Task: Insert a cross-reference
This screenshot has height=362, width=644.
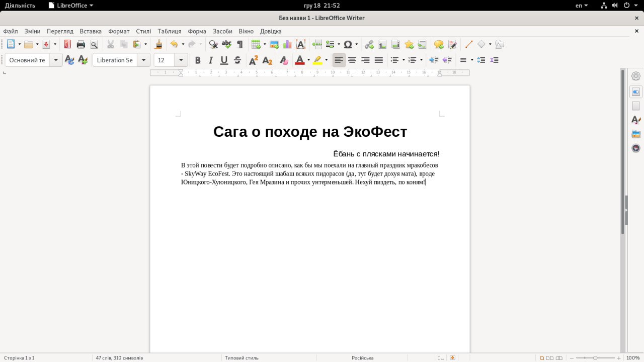Action: 422,44
